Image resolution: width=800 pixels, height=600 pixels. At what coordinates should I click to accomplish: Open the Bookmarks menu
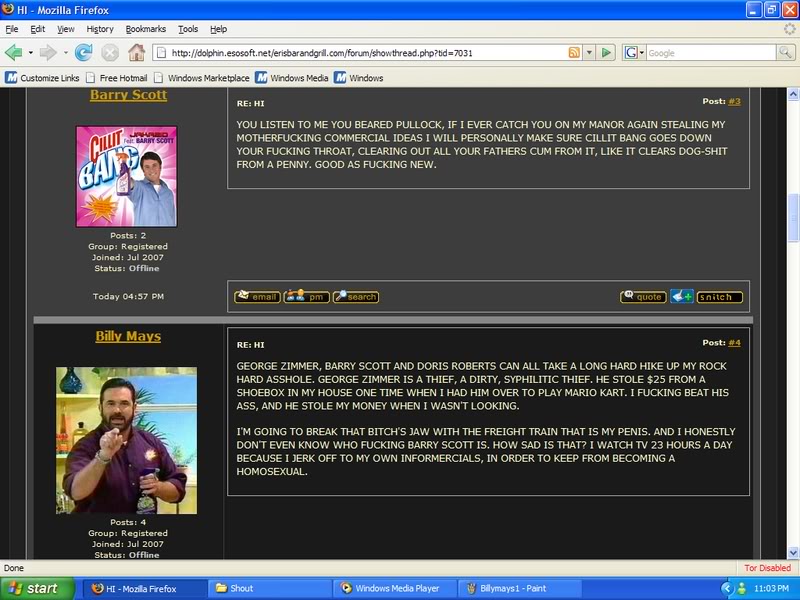(145, 29)
